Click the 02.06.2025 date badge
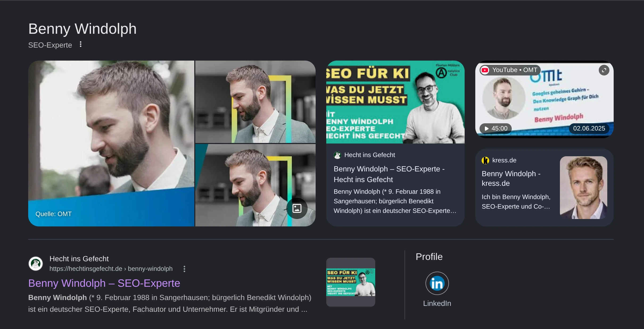 point(589,128)
